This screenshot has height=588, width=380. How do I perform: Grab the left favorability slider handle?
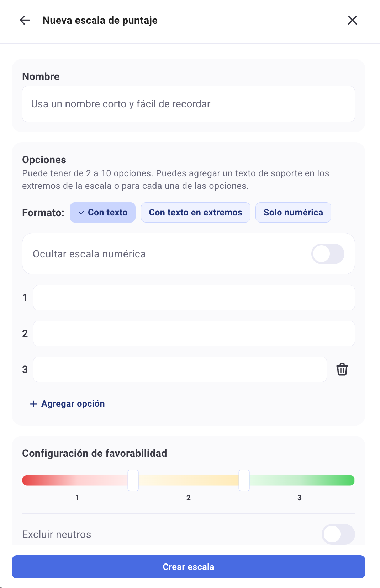coord(133,480)
